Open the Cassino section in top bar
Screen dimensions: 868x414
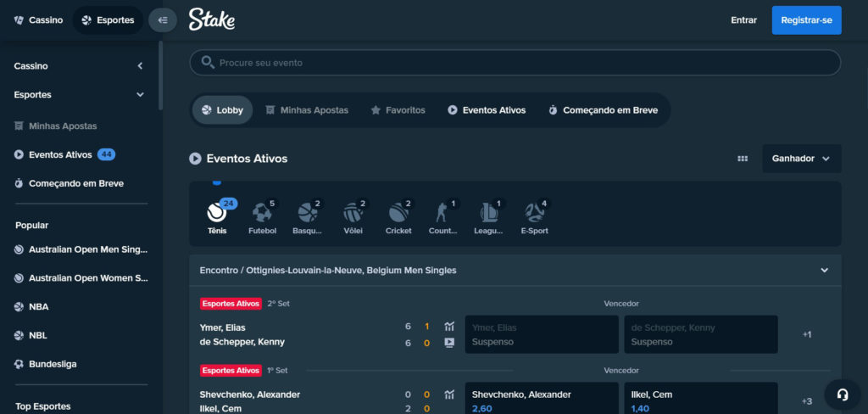[x=38, y=20]
